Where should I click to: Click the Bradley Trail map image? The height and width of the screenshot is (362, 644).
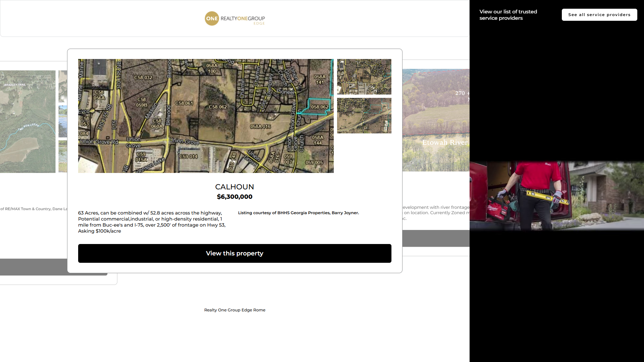pyautogui.click(x=28, y=121)
